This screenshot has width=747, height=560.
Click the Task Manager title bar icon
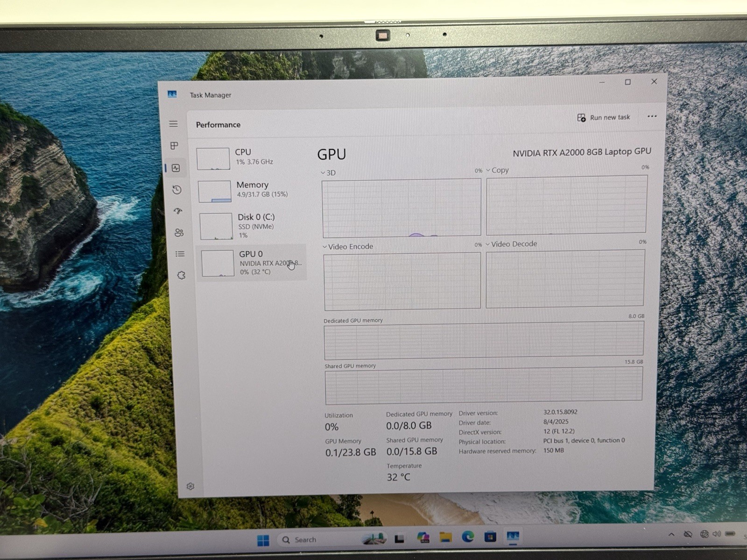pos(172,94)
